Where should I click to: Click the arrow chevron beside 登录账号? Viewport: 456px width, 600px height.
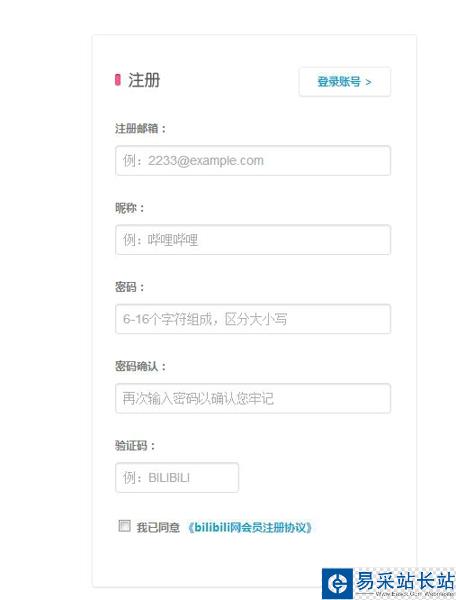pos(368,82)
